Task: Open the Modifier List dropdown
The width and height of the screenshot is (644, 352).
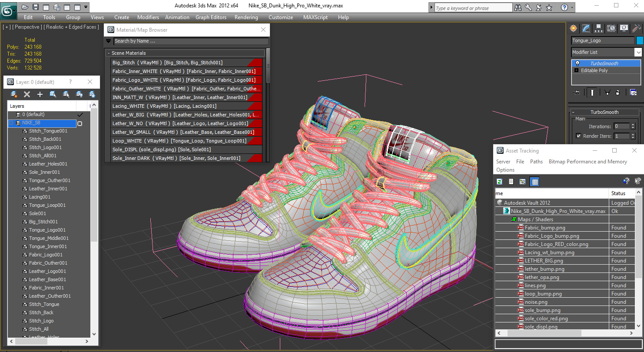Action: [x=638, y=52]
